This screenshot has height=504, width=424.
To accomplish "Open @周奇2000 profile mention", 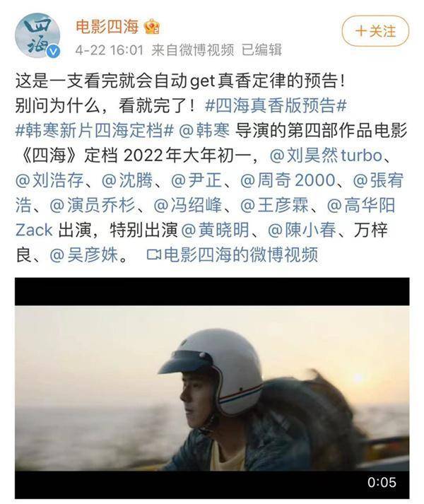I will point(288,180).
